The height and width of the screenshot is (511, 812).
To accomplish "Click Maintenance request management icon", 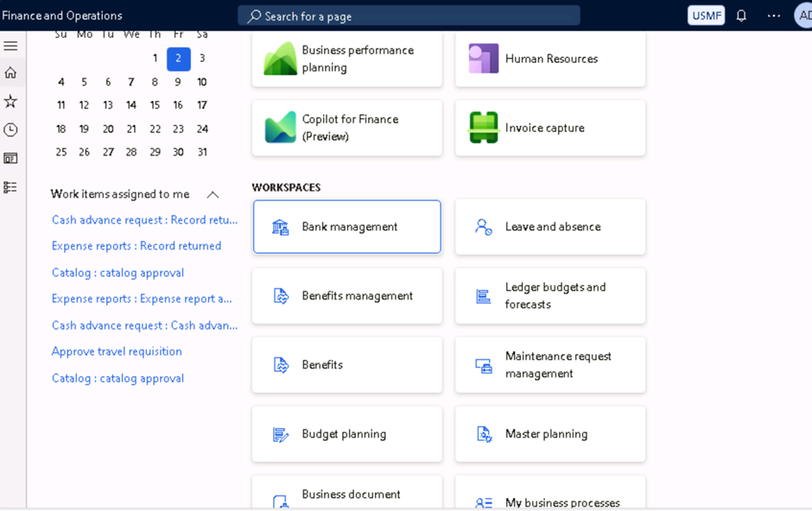I will click(x=484, y=366).
